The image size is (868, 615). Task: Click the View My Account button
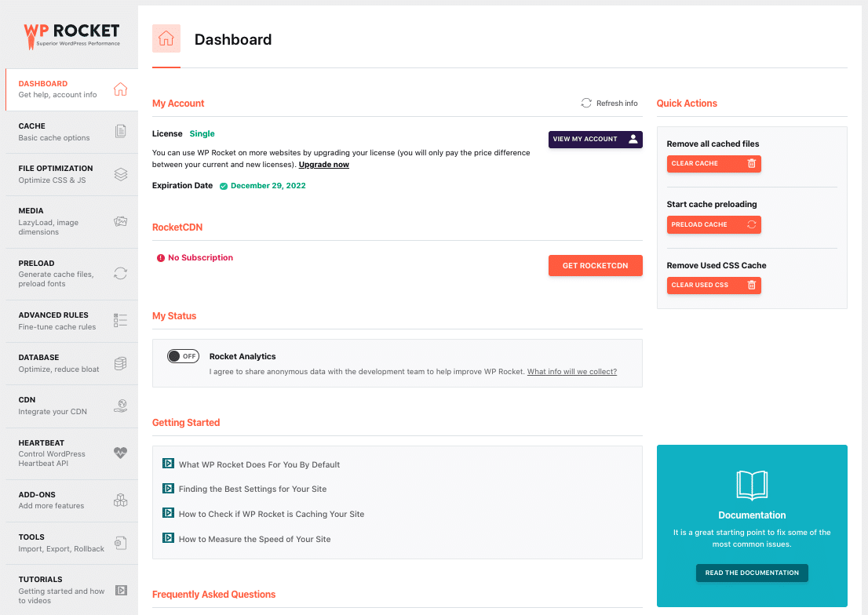[x=595, y=139]
